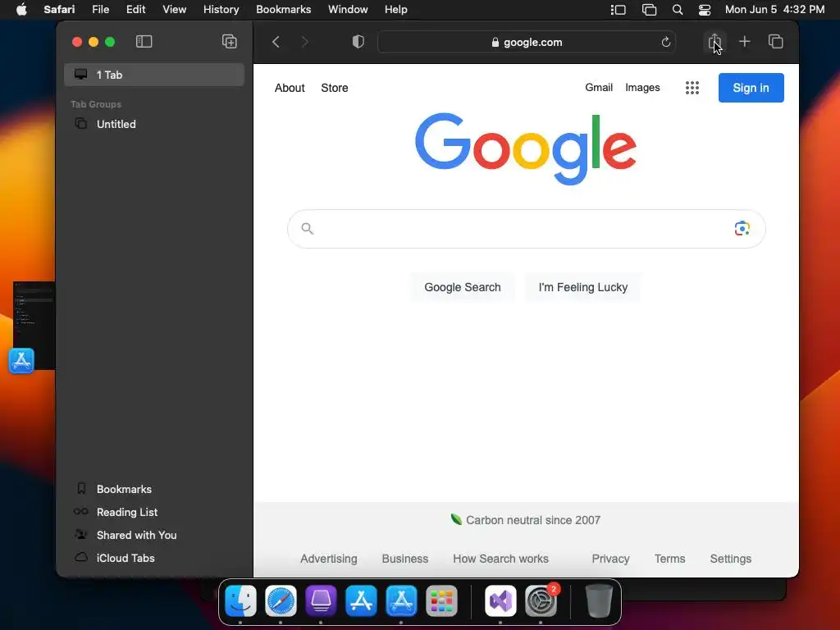The width and height of the screenshot is (840, 630).
Task: Show the tab overview icon
Action: pyautogui.click(x=775, y=41)
